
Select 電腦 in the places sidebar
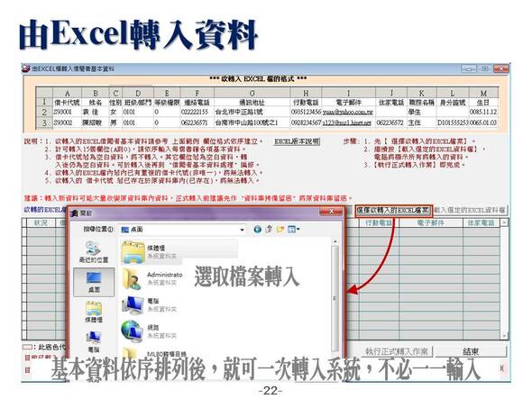pyautogui.click(x=94, y=340)
